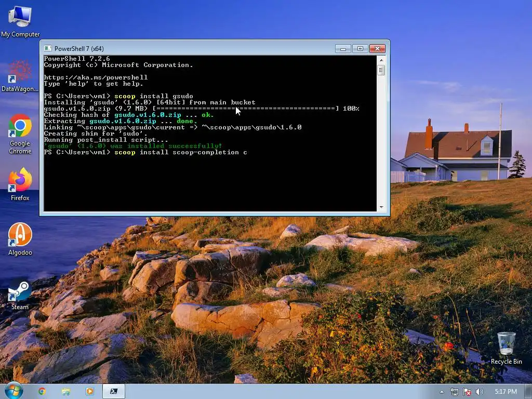Launch Google Chrome from desktop shortcut

20,134
